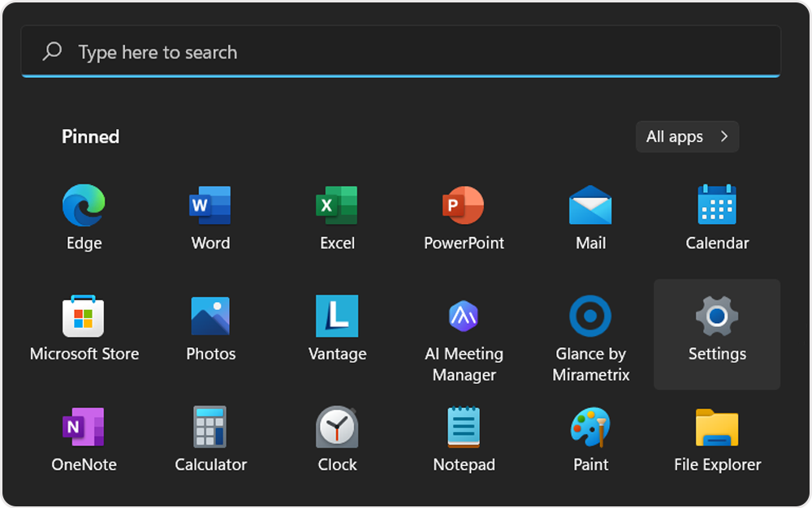
Task: Open the Calendar app
Action: [717, 216]
